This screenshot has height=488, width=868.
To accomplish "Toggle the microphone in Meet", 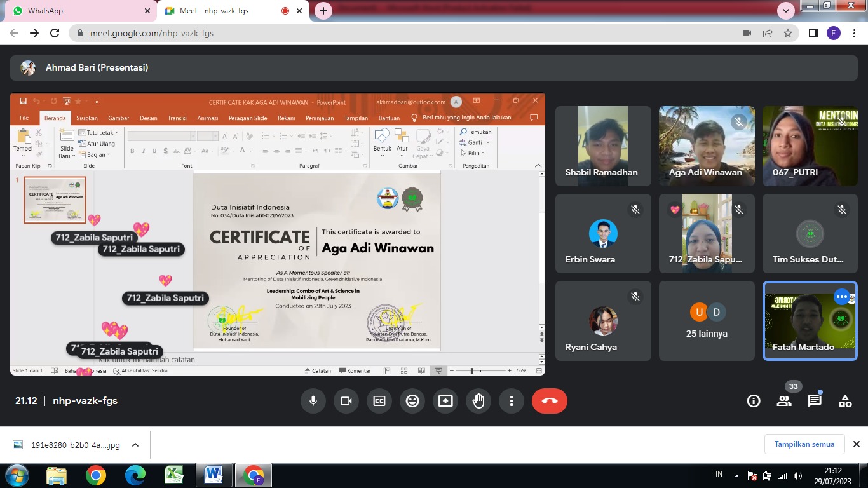I will click(313, 401).
